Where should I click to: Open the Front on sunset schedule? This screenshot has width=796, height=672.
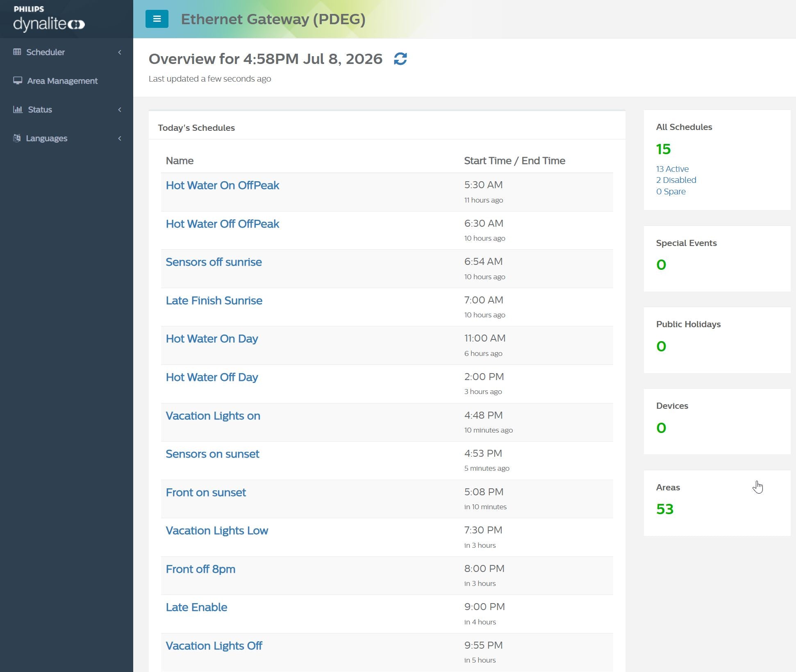pos(205,492)
